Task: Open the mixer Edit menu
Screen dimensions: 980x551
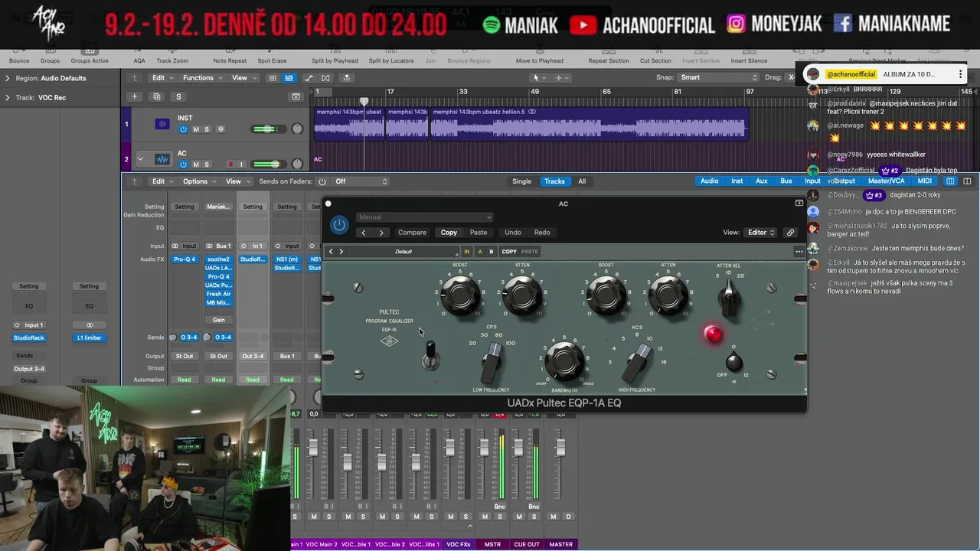Action: click(x=162, y=181)
